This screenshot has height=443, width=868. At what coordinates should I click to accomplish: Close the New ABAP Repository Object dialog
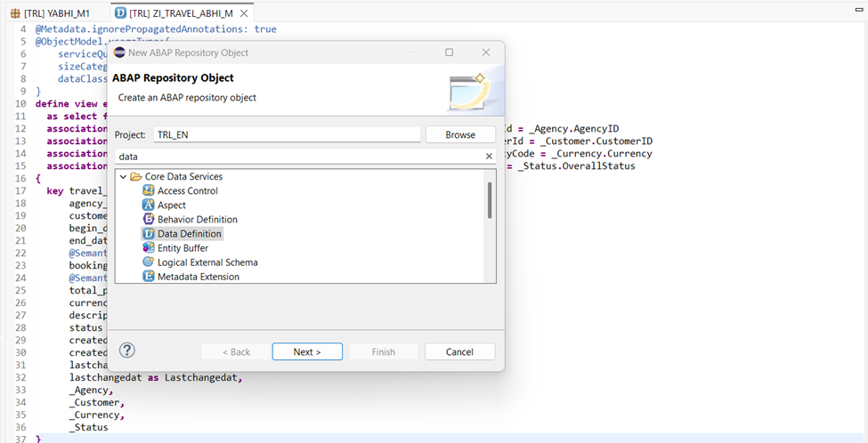[x=486, y=52]
